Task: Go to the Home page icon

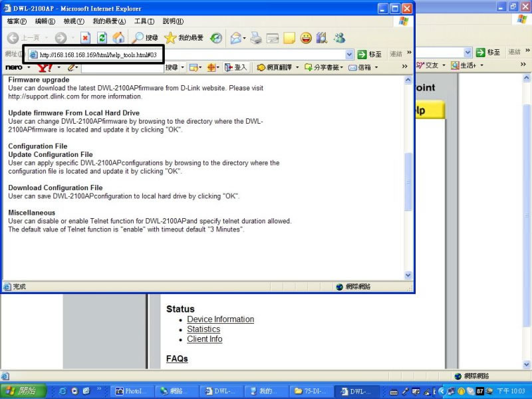Action: [x=118, y=38]
